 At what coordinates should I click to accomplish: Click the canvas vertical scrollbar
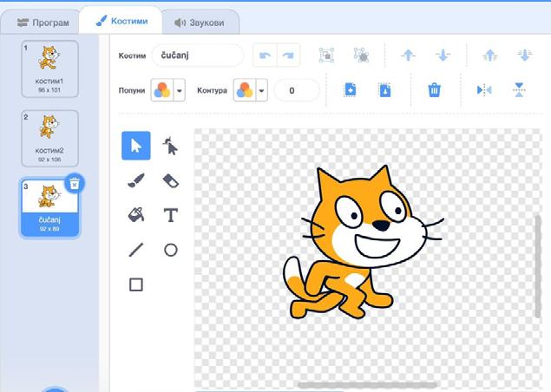[538, 267]
